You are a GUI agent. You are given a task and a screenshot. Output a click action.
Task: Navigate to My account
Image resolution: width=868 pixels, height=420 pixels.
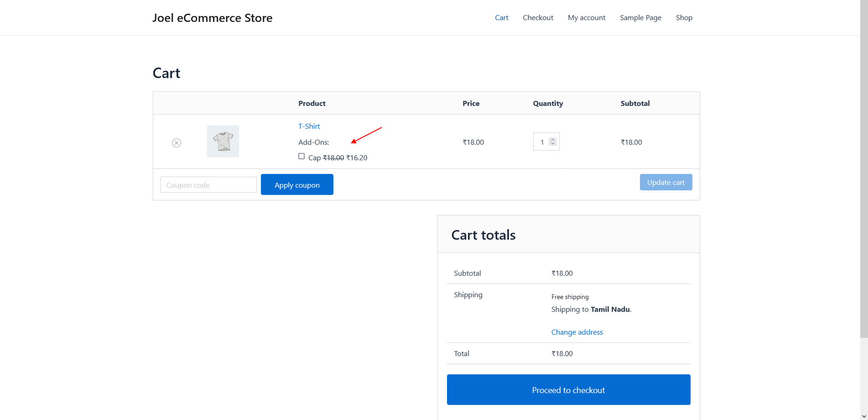pyautogui.click(x=586, y=18)
